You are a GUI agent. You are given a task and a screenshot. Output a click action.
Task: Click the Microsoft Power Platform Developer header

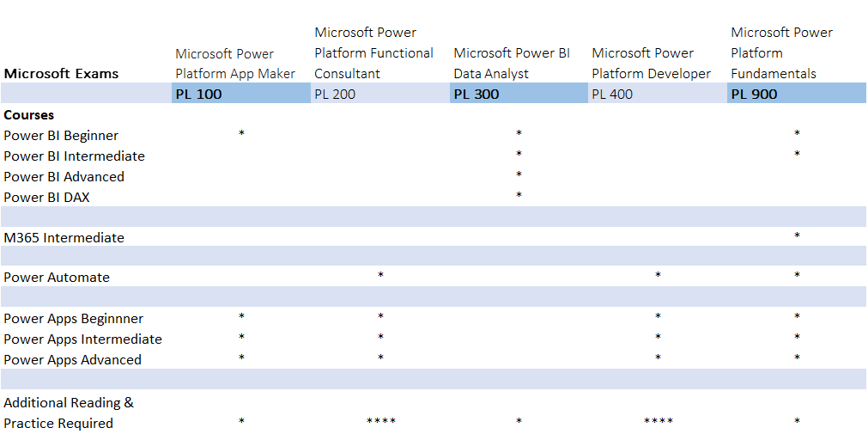pos(651,64)
